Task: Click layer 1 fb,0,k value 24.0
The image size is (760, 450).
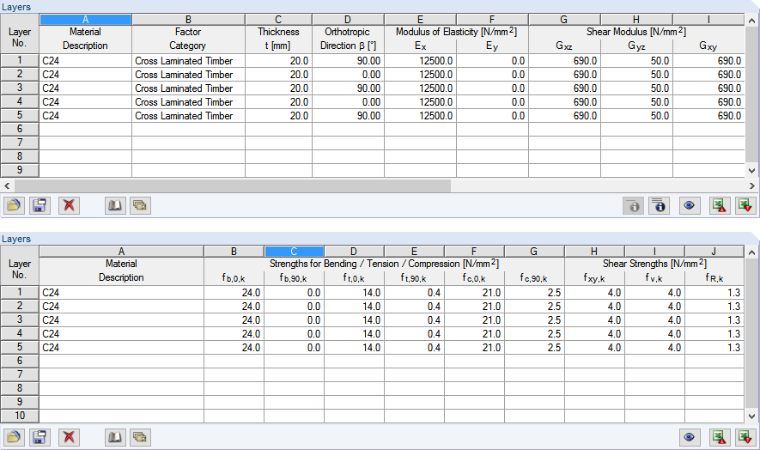Action: (234, 292)
